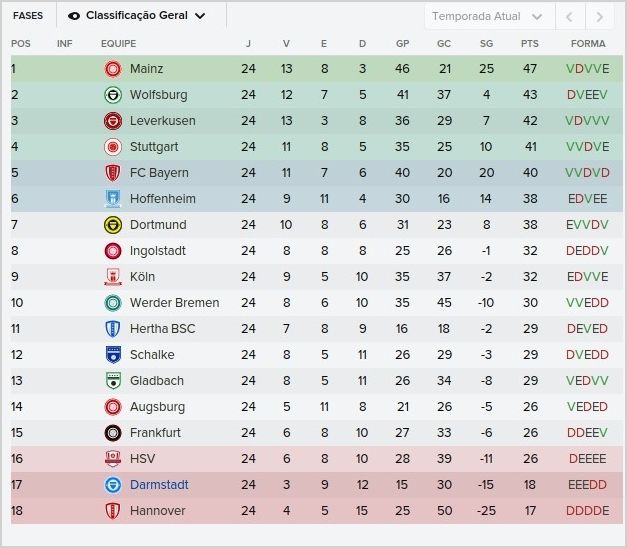This screenshot has width=627, height=548.
Task: Sort standings by FORMA column header
Action: (588, 44)
